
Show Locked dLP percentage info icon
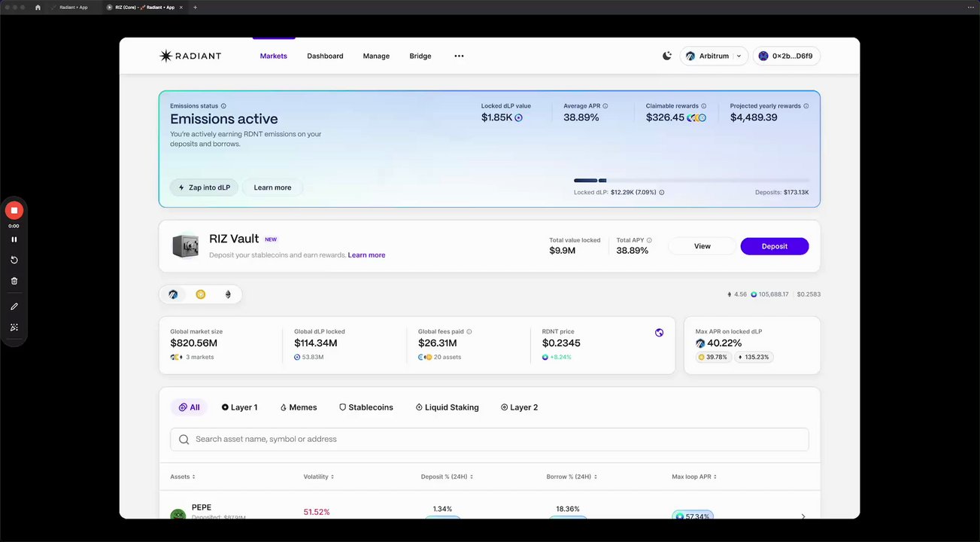(x=662, y=193)
